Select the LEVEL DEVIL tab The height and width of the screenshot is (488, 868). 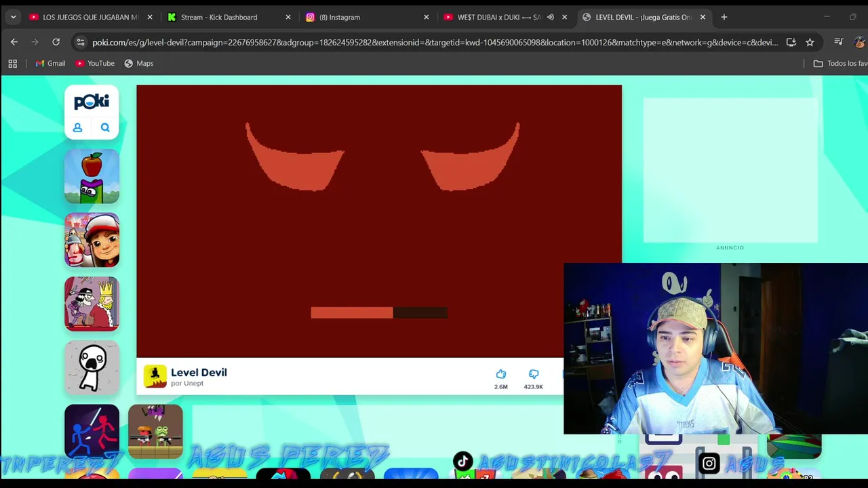[x=644, y=17]
